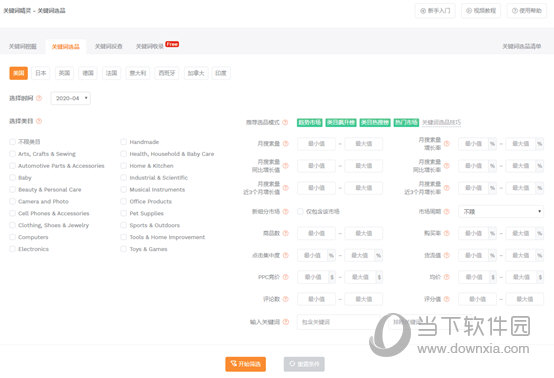
Task: Click help icon next to 近3个月增长值
Action: click(x=285, y=188)
